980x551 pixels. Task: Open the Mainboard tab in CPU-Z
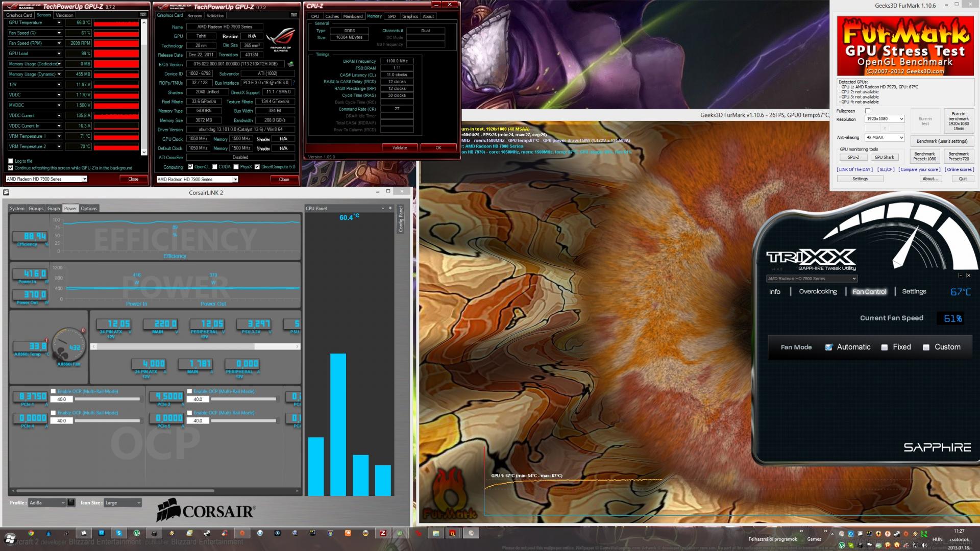pyautogui.click(x=353, y=16)
